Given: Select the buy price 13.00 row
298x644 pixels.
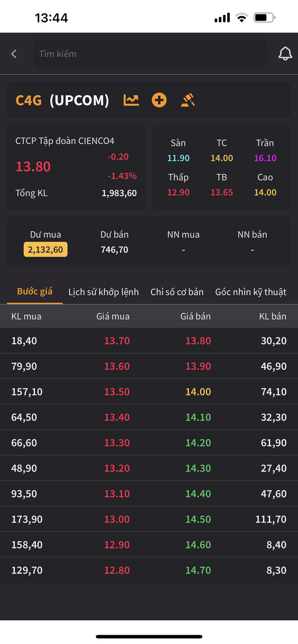Looking at the screenshot, I should pyautogui.click(x=117, y=519).
